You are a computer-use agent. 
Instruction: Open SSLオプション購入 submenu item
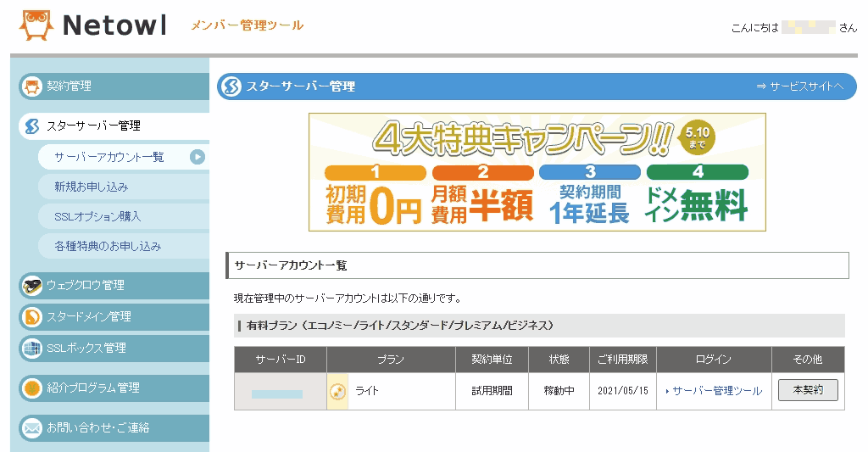(124, 216)
